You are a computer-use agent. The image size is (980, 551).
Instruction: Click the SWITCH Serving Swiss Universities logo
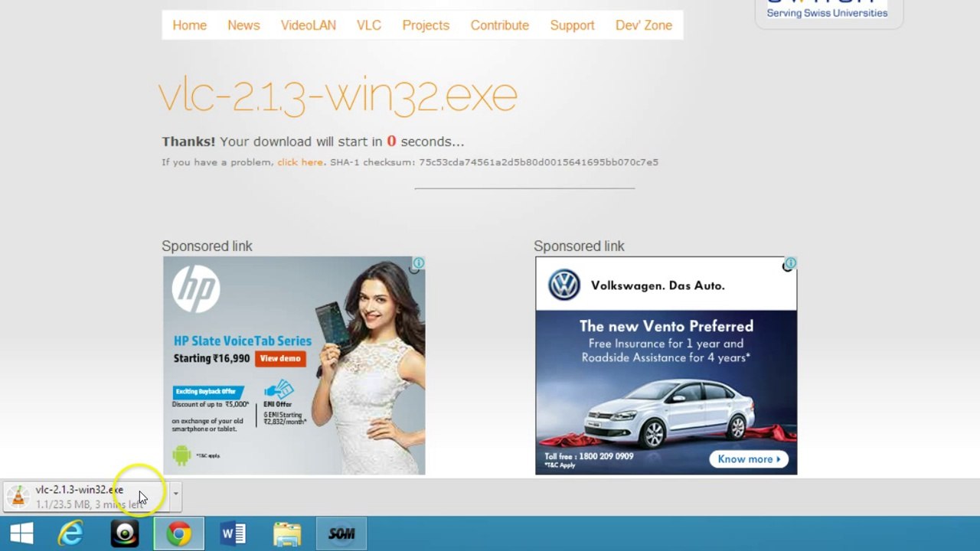point(827,10)
